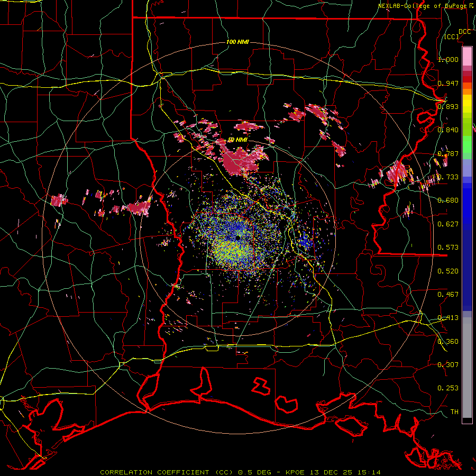Screen dimensions: 476x476
Task: Select the 0.840 scale value
Action: point(448,130)
